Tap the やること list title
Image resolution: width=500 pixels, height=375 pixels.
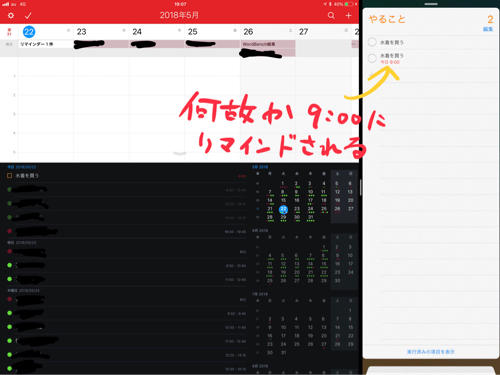[387, 19]
